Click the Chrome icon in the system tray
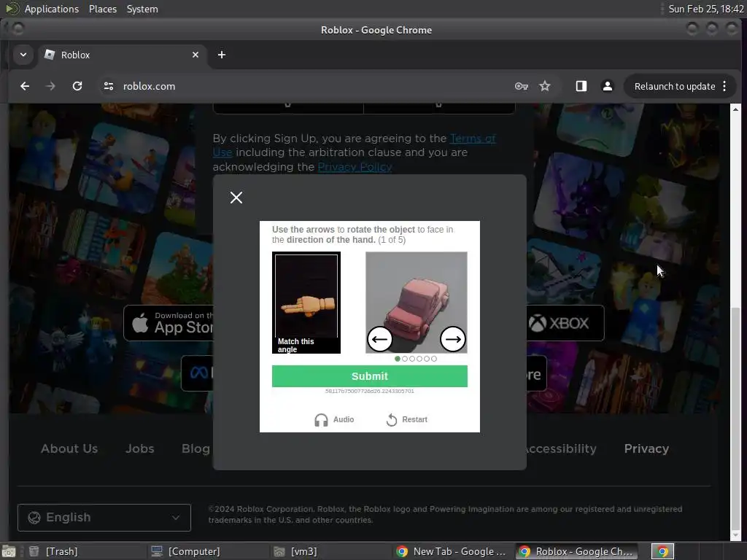The width and height of the screenshot is (747, 560). (662, 551)
